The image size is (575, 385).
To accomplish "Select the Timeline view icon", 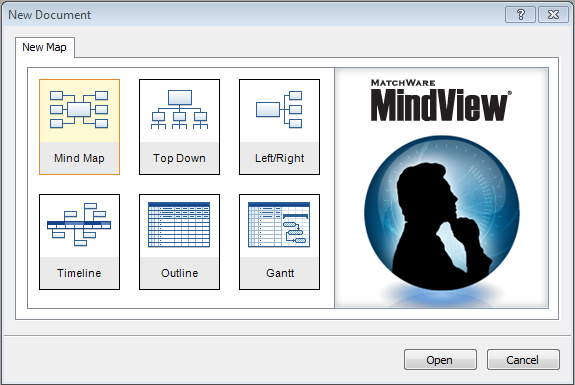I will (x=79, y=242).
